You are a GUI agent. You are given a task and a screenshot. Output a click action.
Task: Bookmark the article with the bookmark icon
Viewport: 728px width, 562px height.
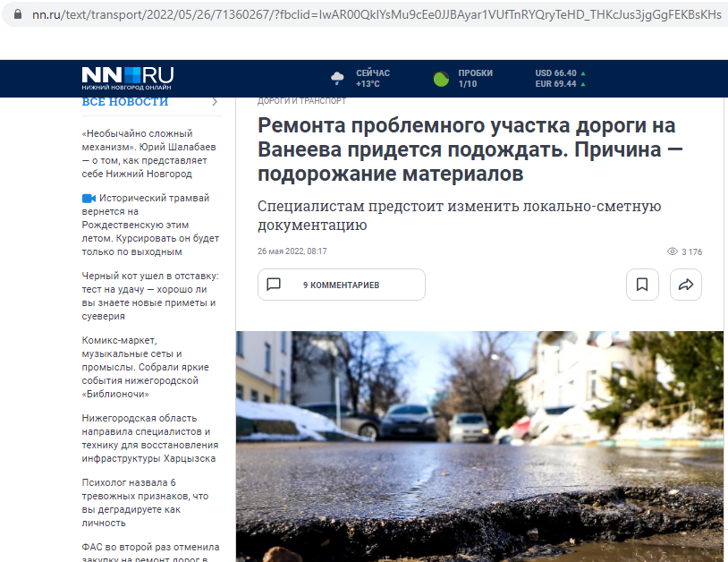coord(642,285)
